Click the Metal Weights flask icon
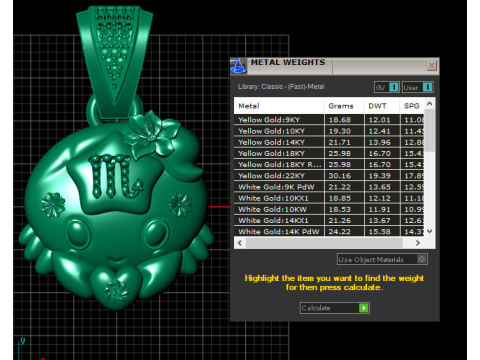The image size is (480, 360). [x=238, y=66]
